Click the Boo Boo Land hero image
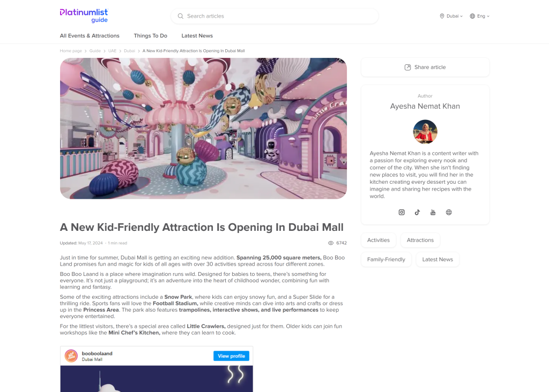The height and width of the screenshot is (392, 549). point(203,129)
